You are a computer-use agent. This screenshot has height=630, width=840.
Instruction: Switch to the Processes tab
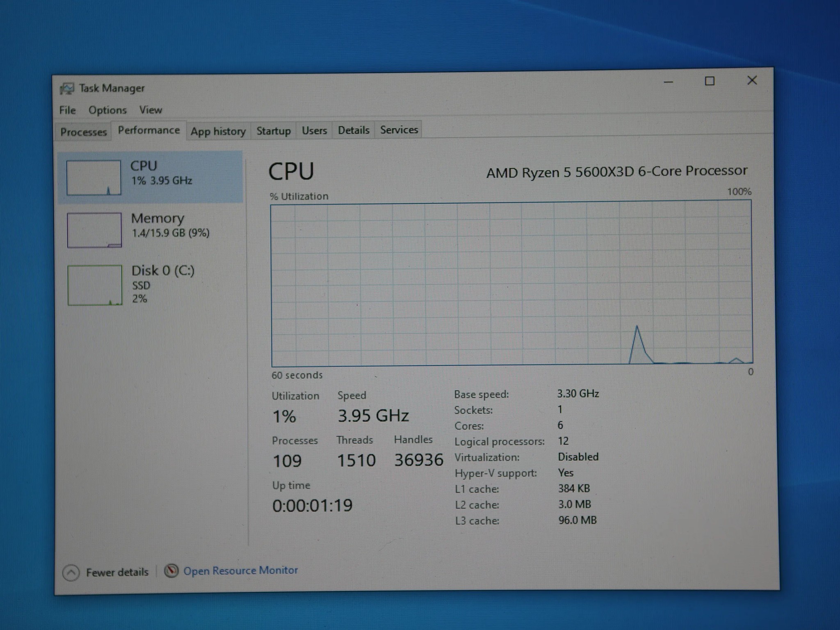[x=83, y=132]
